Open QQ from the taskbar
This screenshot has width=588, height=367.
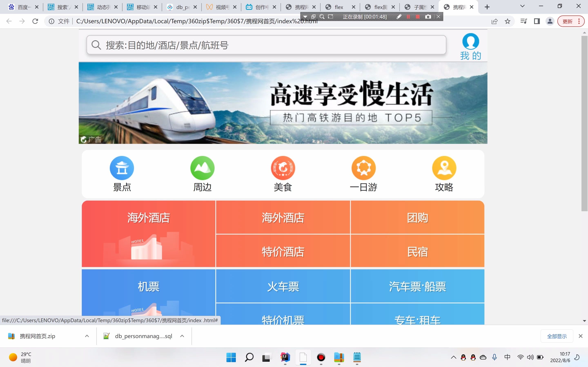463,357
